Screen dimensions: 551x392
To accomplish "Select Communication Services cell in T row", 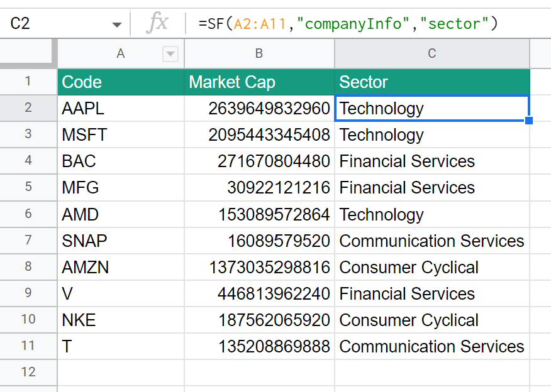I will coord(432,346).
